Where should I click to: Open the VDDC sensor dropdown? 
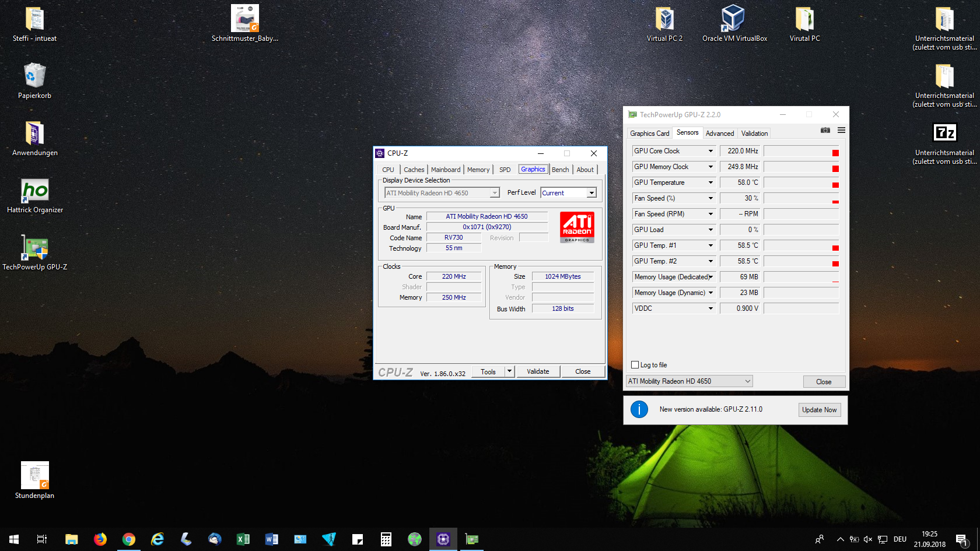point(710,308)
